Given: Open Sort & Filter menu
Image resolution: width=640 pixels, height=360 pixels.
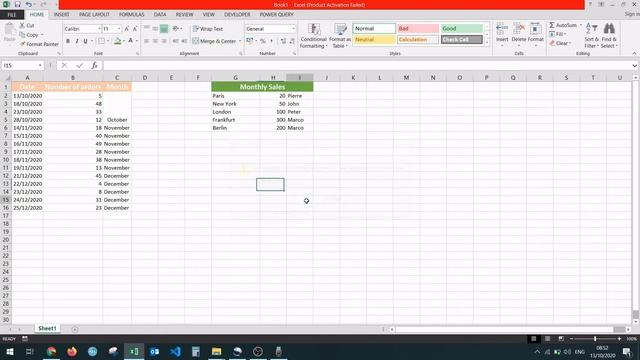Looking at the screenshot, I should tap(591, 36).
